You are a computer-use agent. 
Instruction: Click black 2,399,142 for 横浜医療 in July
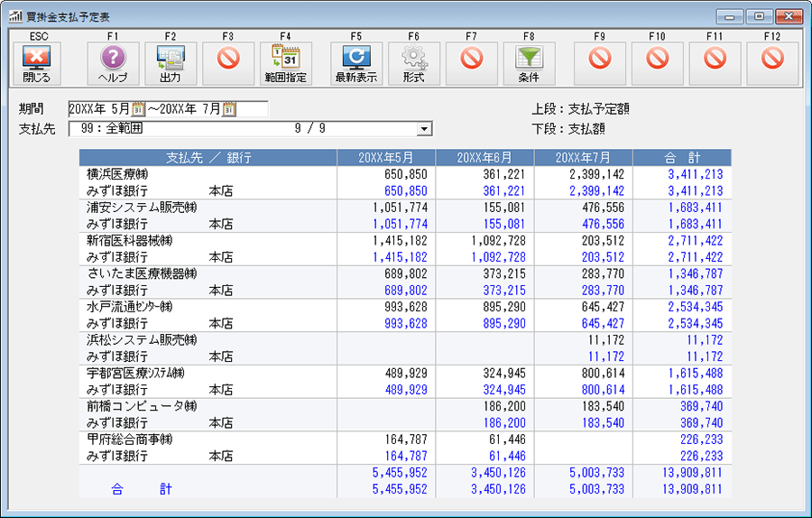pos(597,174)
